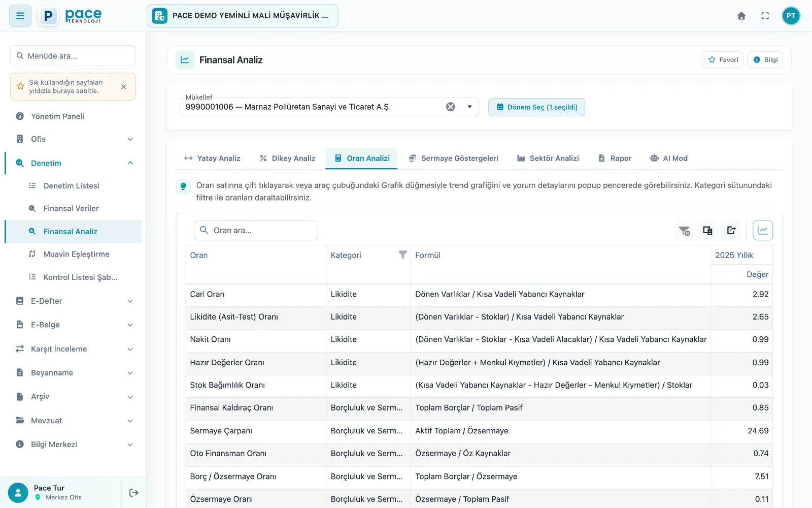Viewport: 812px width, 508px height.
Task: Open the Rapor tab
Action: click(x=615, y=158)
